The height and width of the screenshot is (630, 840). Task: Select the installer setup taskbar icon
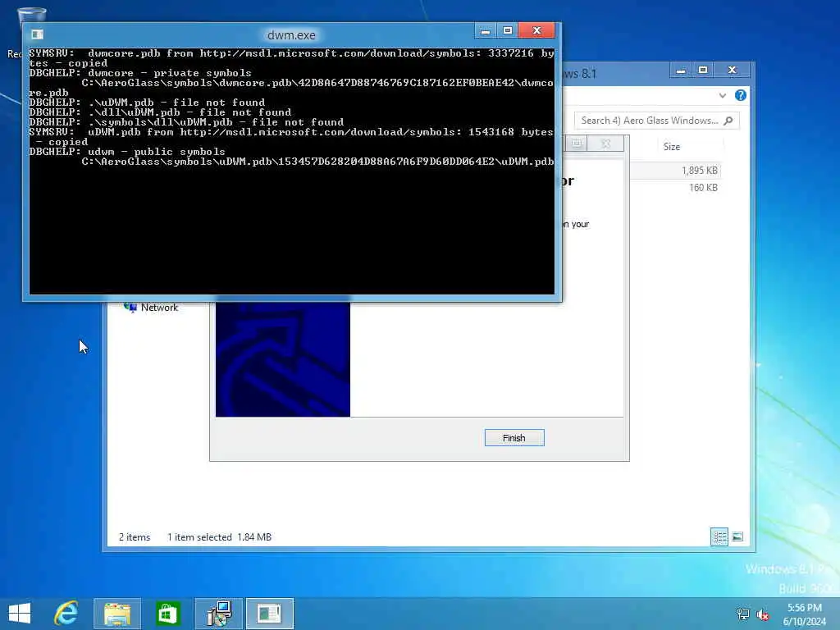pos(218,614)
